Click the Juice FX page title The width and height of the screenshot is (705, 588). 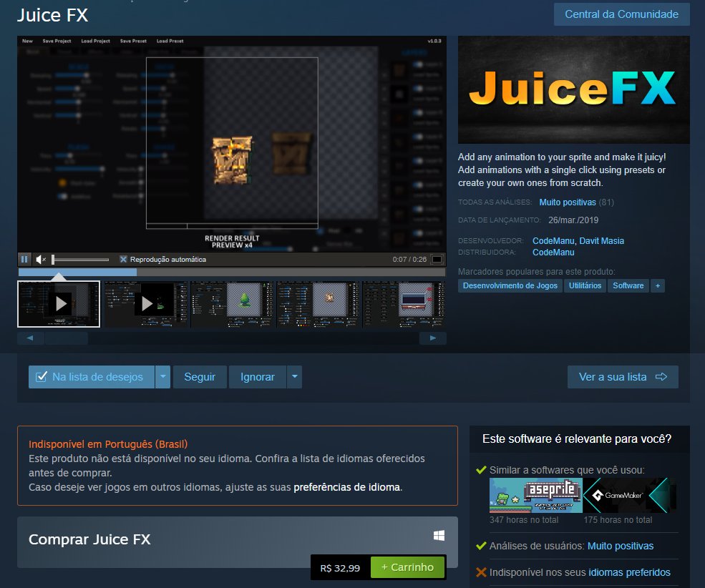(x=52, y=15)
